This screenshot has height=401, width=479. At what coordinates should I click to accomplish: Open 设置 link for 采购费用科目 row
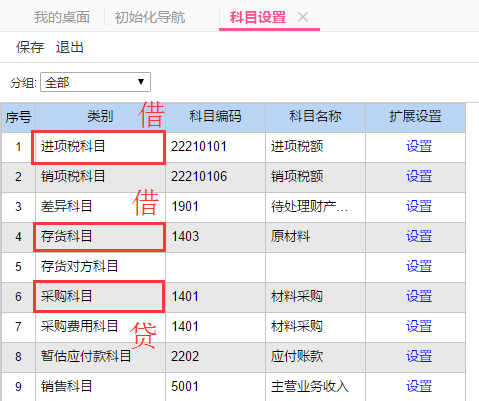click(x=419, y=327)
